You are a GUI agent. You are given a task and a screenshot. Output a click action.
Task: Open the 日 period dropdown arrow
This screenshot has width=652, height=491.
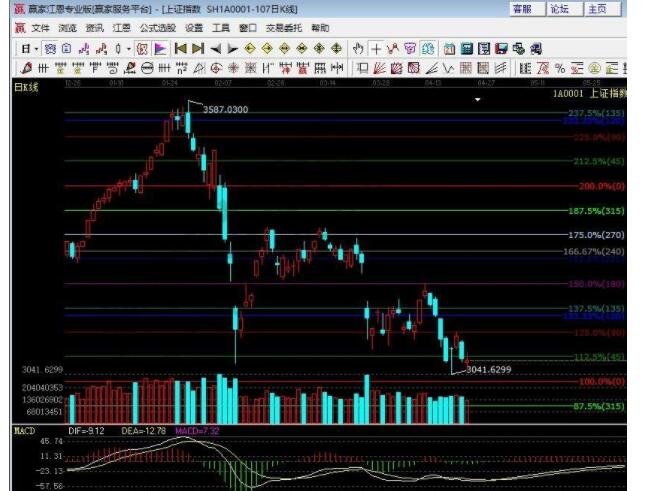click(36, 48)
